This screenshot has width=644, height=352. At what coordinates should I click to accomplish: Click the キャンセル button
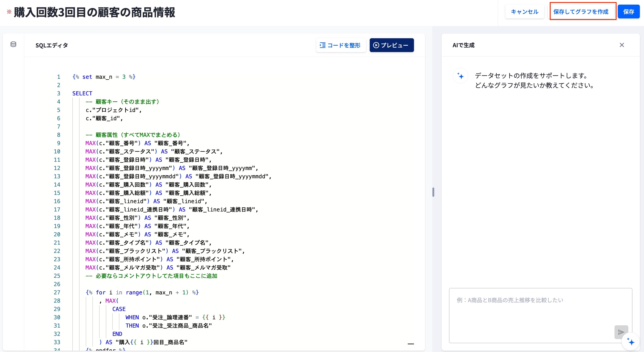(525, 12)
